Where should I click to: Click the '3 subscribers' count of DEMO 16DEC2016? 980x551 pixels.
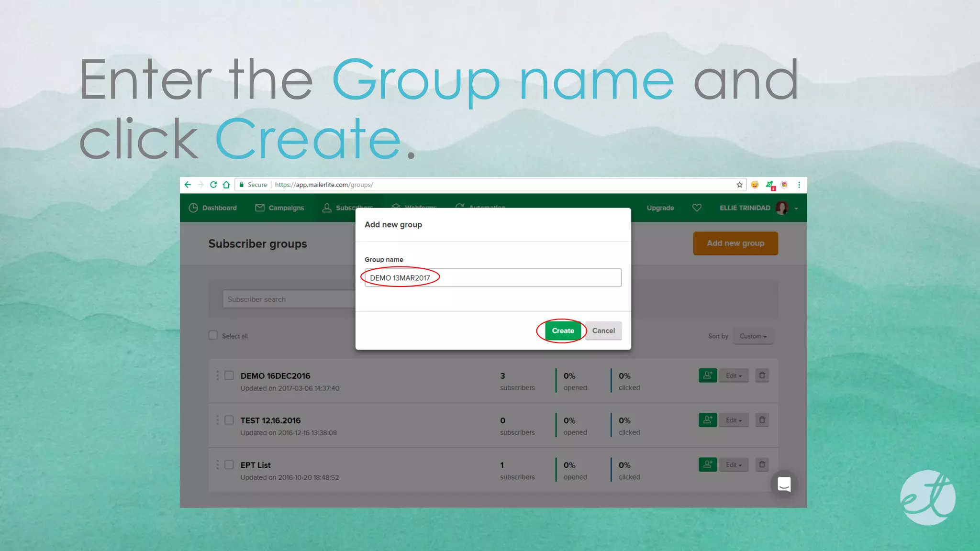click(517, 381)
